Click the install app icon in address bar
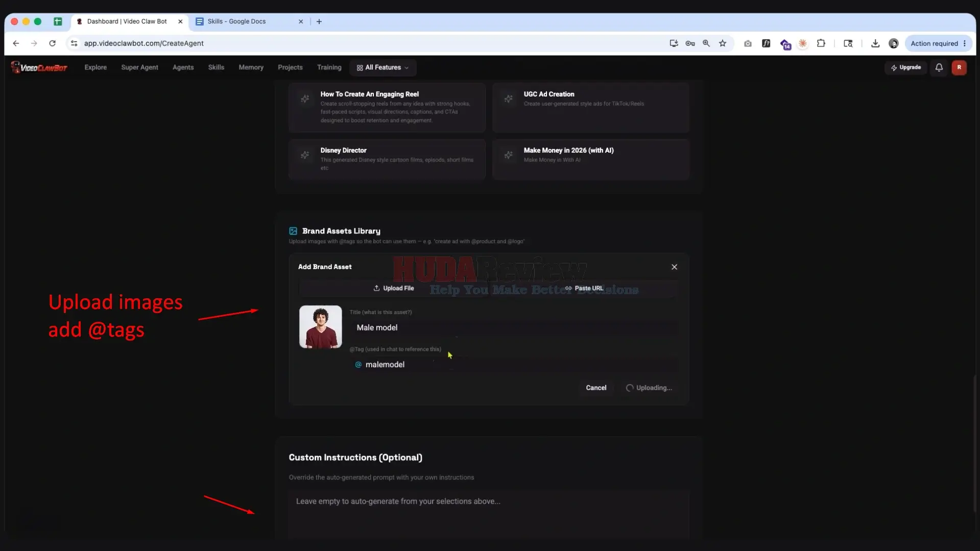980x551 pixels. [674, 43]
